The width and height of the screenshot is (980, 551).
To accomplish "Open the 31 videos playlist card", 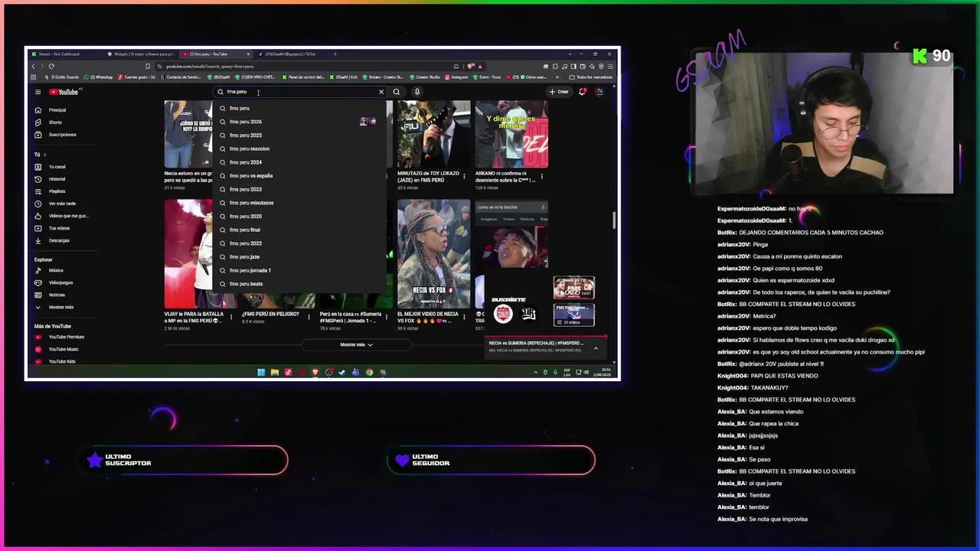I will (574, 315).
